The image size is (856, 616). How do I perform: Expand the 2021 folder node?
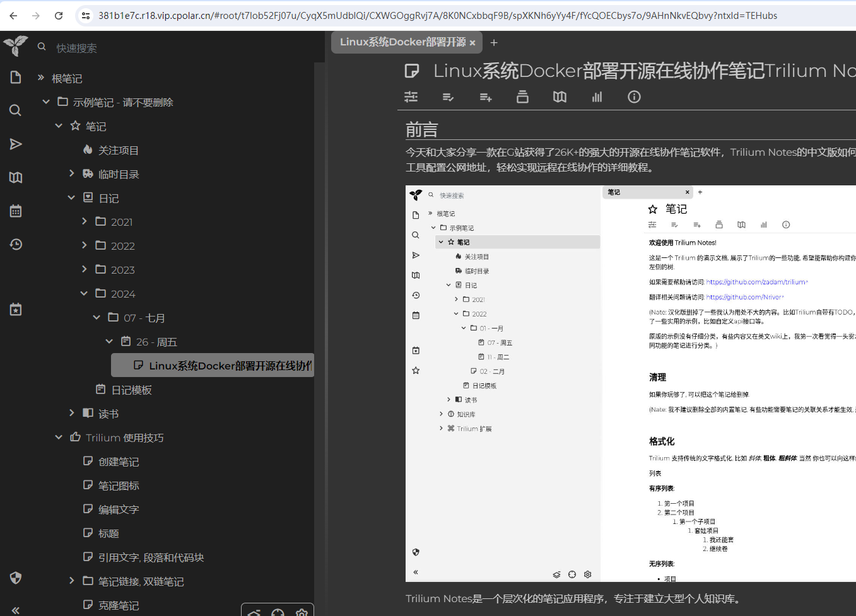point(84,221)
